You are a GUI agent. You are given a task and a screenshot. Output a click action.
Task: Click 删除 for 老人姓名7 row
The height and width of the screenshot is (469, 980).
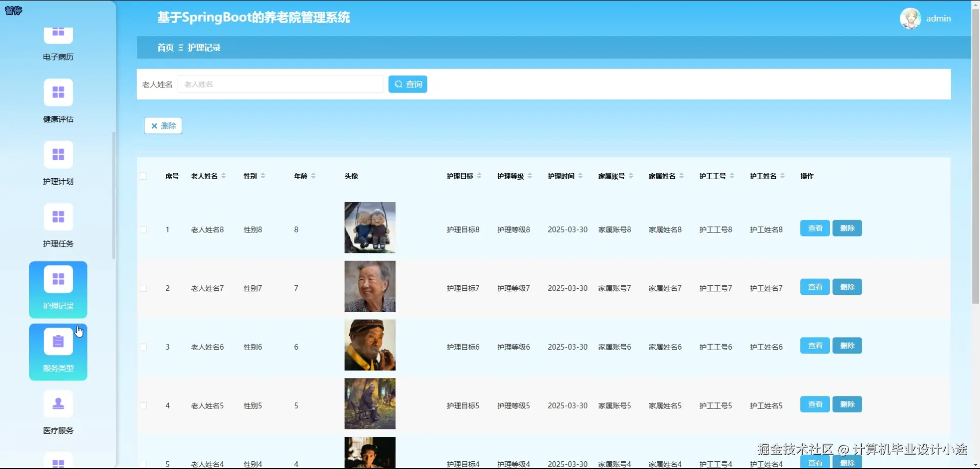[x=847, y=287]
